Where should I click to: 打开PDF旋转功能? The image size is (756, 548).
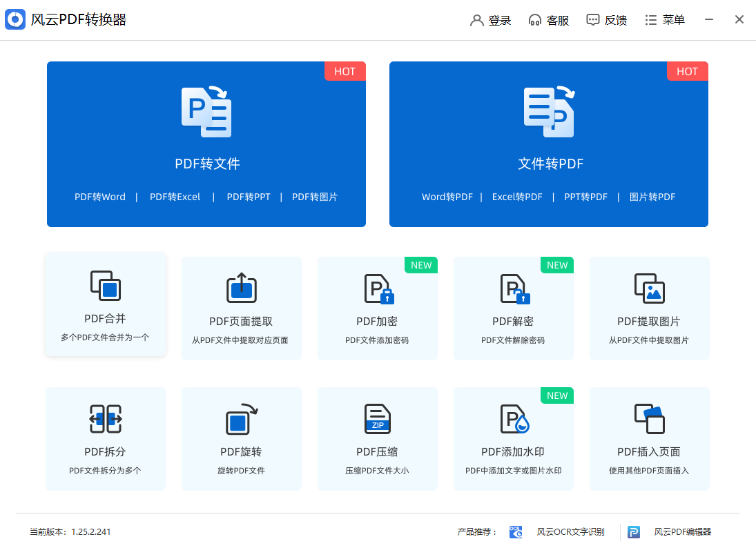241,438
